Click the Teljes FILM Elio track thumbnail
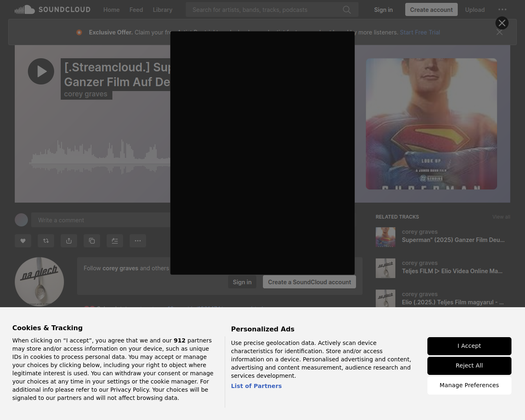 pos(386,268)
